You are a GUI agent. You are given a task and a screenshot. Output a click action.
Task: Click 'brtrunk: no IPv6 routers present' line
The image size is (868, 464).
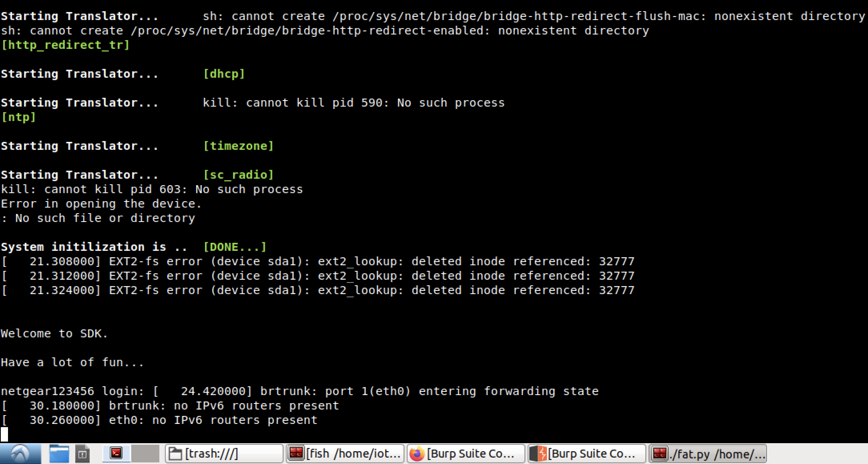170,405
